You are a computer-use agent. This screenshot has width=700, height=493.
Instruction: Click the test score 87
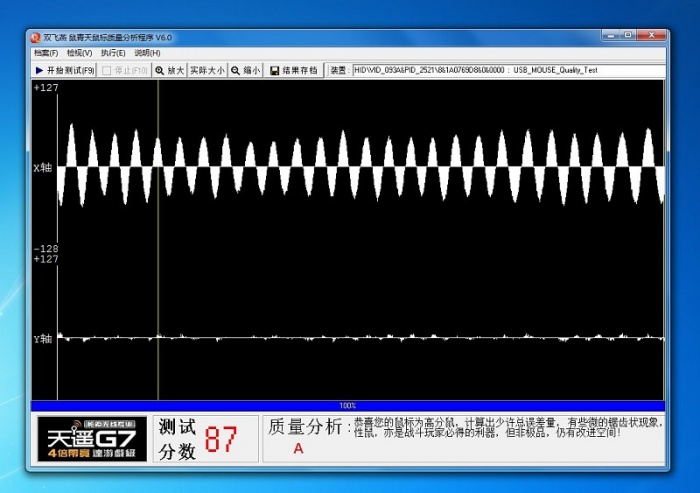(221, 439)
